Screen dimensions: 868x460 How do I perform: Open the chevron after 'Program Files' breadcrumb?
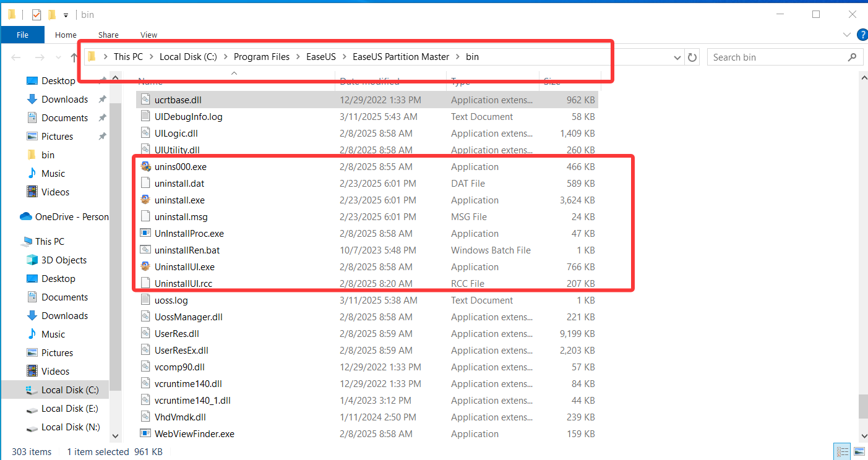pos(298,57)
